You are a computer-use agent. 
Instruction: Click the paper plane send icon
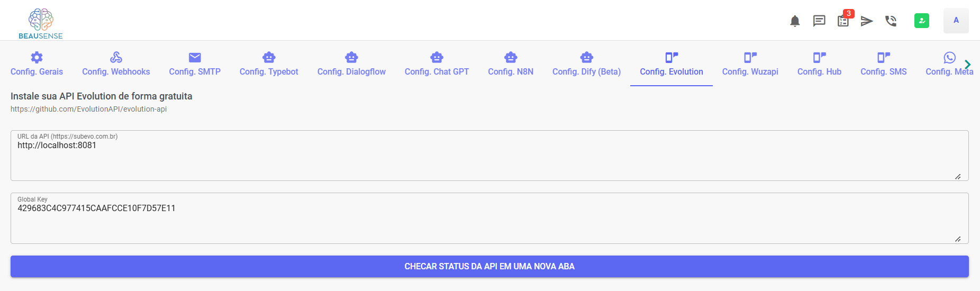867,21
